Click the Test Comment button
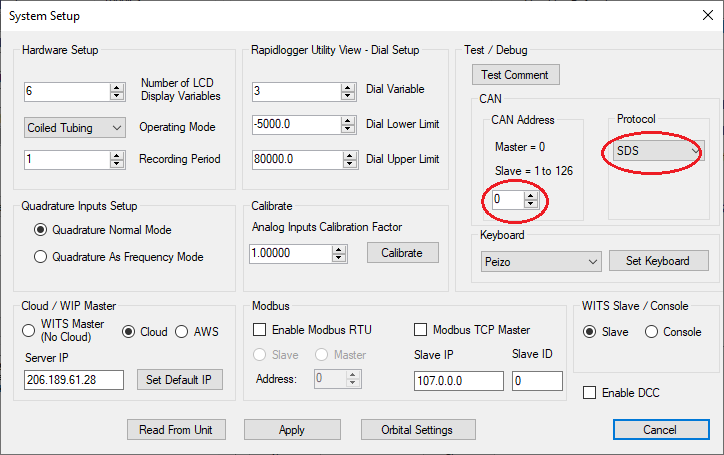 click(515, 75)
